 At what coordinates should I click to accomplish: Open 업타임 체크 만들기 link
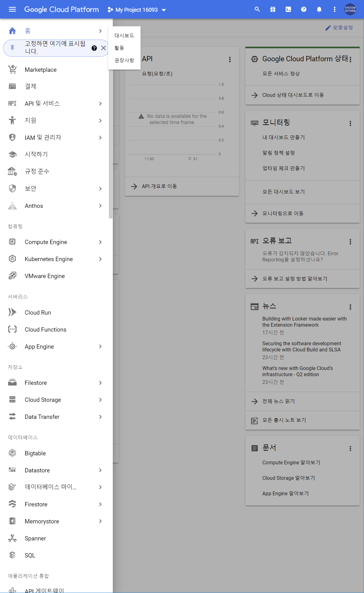pos(283,168)
